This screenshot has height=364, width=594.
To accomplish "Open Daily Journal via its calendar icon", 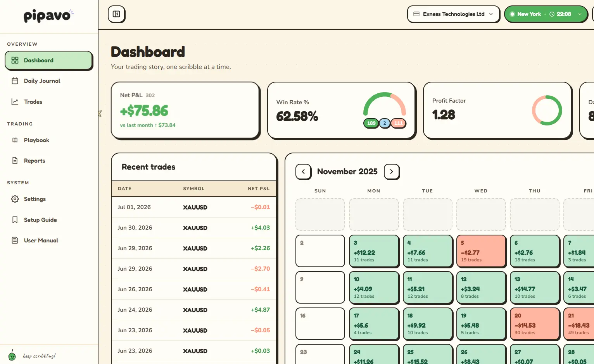I will (15, 81).
